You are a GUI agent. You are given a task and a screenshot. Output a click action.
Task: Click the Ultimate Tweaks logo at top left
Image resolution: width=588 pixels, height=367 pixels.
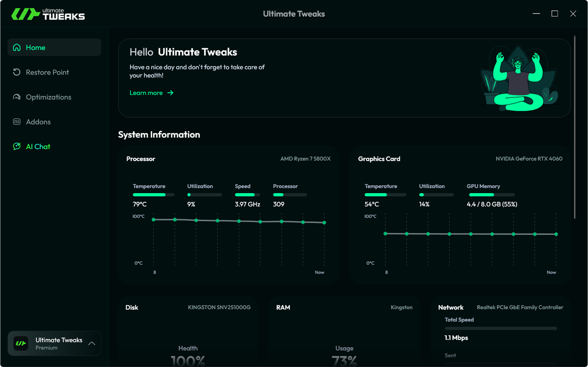tap(48, 14)
